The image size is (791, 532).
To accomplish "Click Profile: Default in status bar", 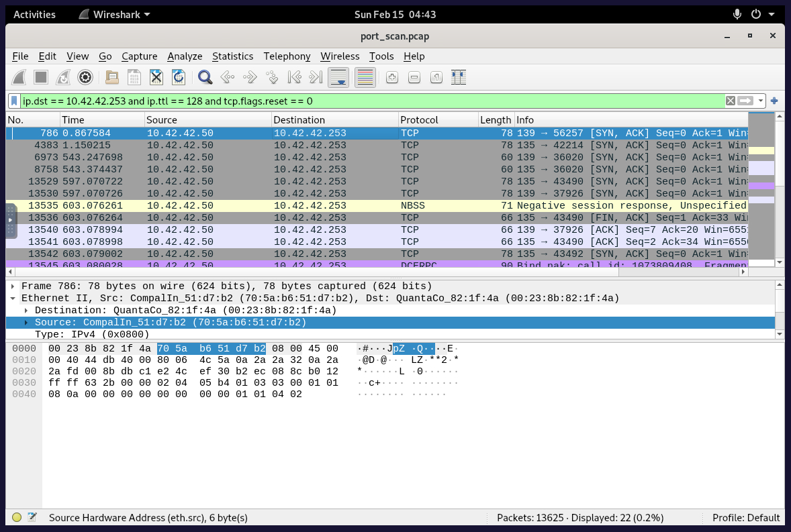I will click(746, 517).
